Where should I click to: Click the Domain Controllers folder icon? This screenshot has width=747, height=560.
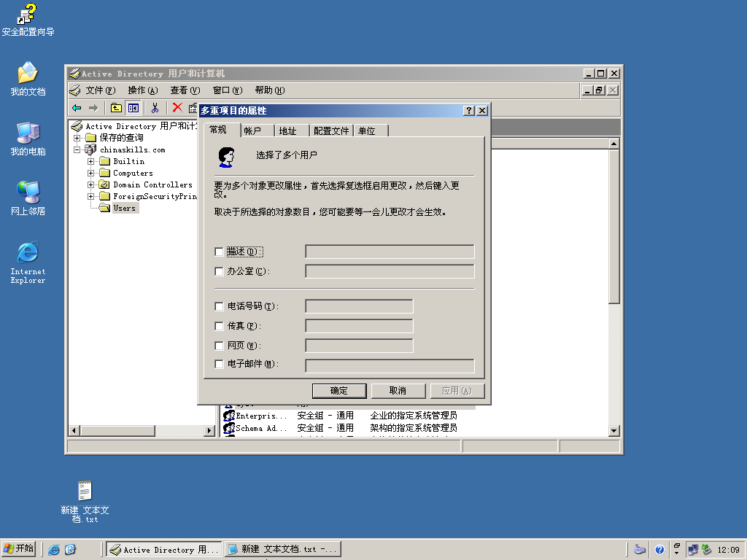(104, 184)
